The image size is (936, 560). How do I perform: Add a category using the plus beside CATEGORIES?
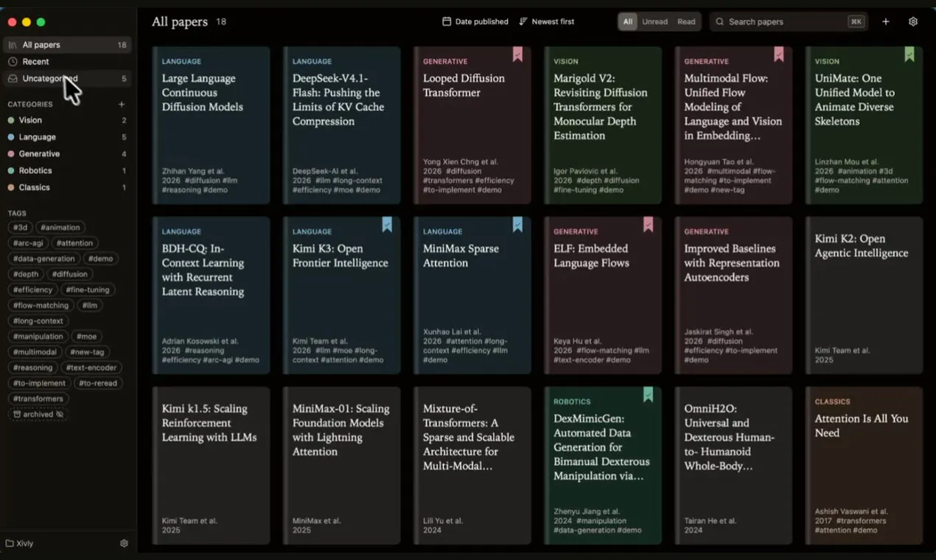pos(122,105)
